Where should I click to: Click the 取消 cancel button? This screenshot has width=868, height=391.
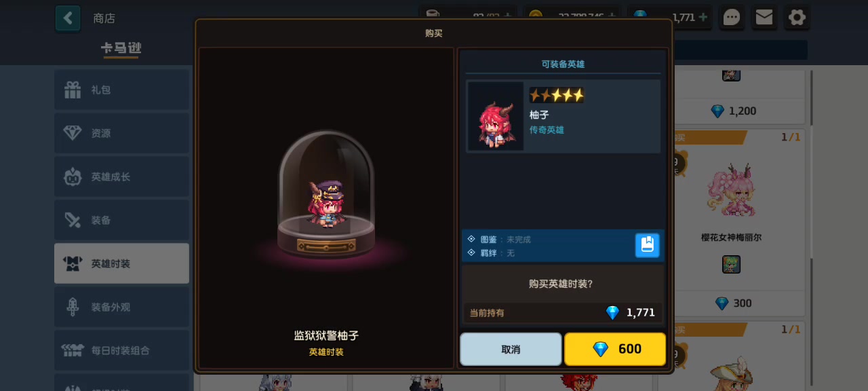click(511, 349)
